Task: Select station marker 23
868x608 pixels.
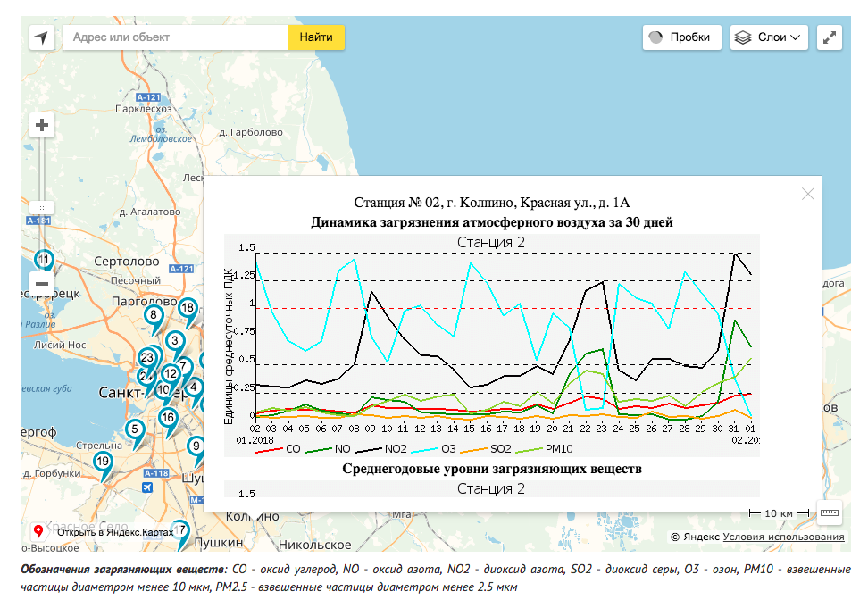Action: point(147,358)
